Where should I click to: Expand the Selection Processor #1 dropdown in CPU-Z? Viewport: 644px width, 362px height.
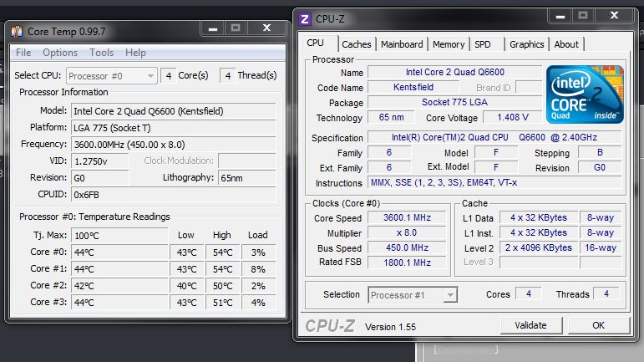coord(413,294)
